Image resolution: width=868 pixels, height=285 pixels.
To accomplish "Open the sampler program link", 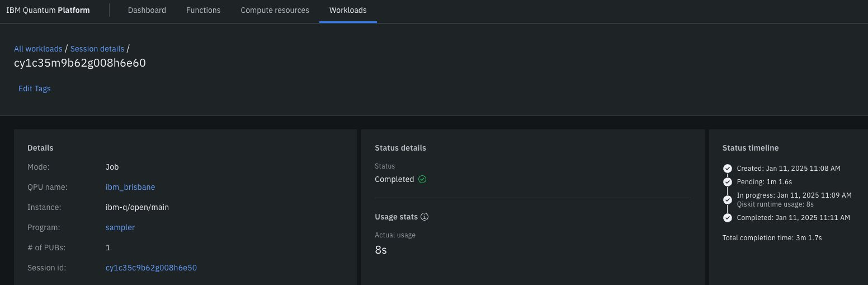I will point(120,227).
